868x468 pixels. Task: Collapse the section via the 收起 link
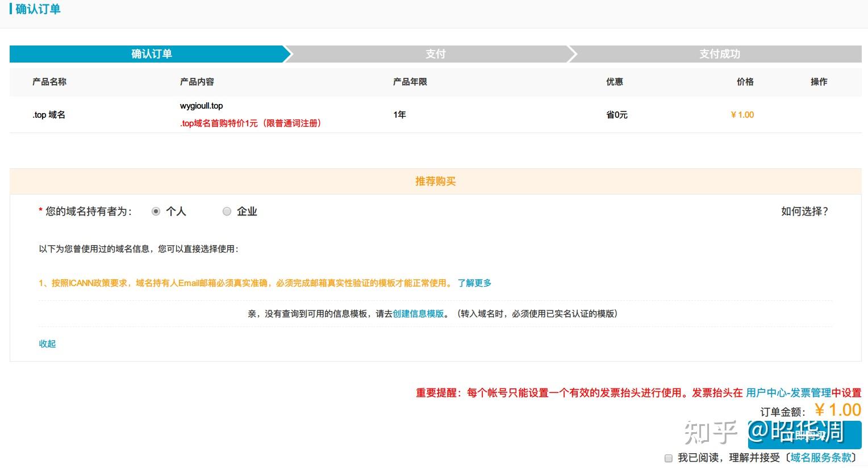tap(47, 343)
